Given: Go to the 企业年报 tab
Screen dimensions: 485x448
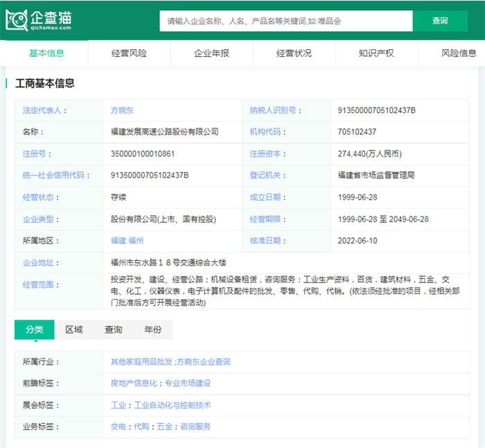Looking at the screenshot, I should pos(211,53).
